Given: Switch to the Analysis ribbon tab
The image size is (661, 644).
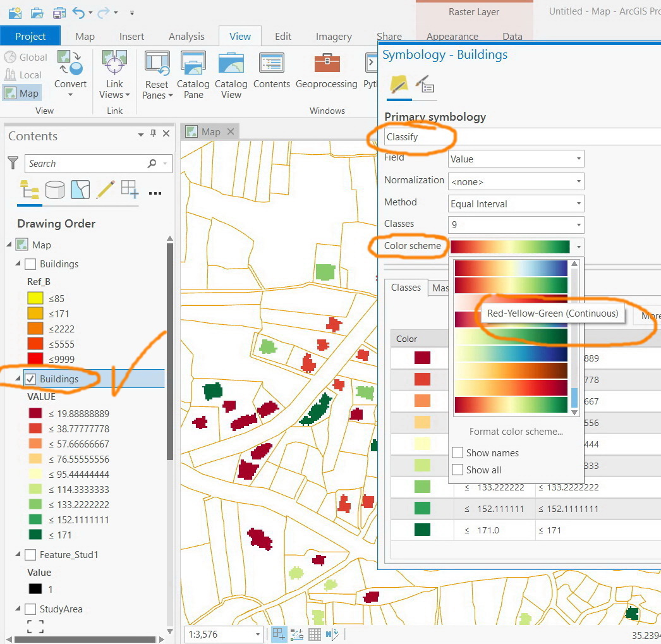Looking at the screenshot, I should (x=186, y=36).
